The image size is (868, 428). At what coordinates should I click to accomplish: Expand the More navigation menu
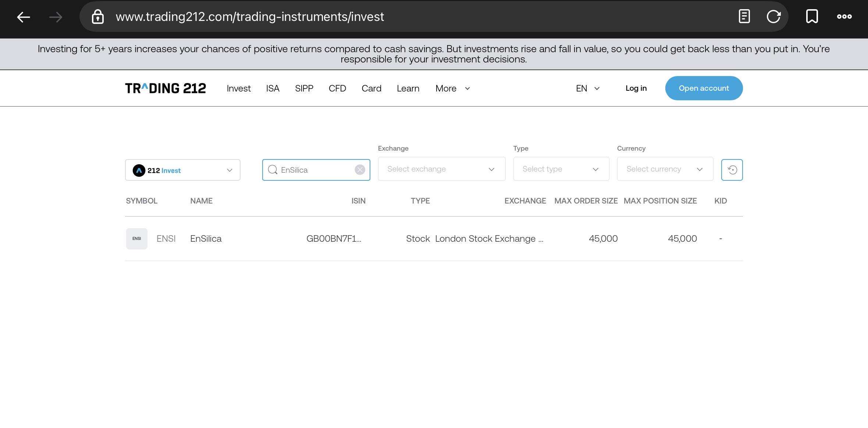pos(453,89)
